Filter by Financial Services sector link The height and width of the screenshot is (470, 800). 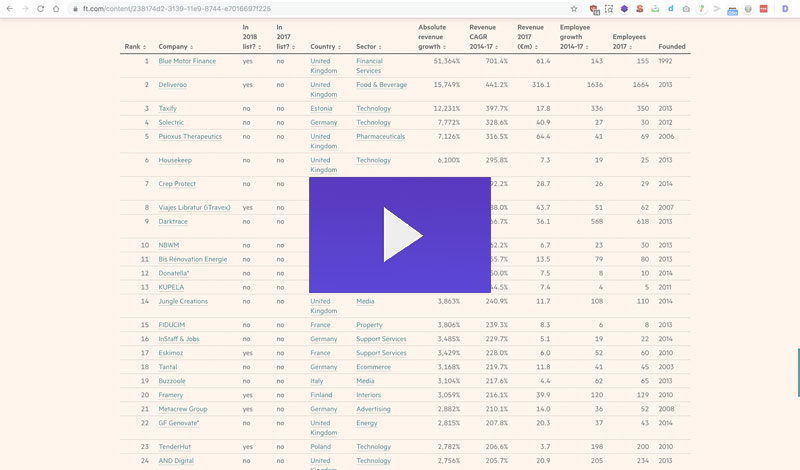[x=369, y=66]
